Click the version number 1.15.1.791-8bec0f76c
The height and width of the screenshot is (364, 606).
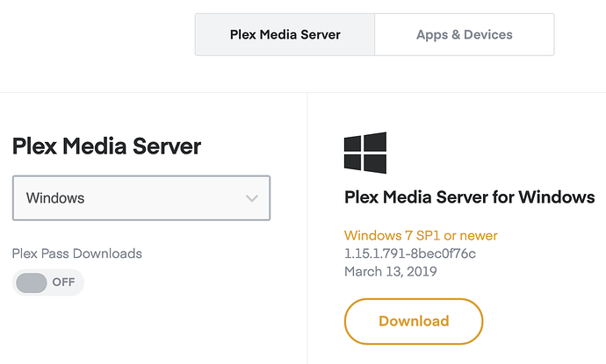[x=410, y=253]
